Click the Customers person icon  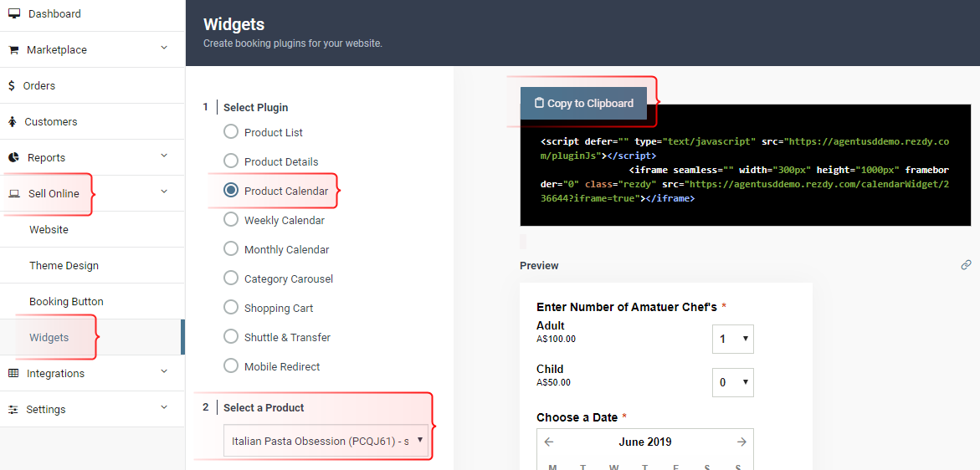13,122
